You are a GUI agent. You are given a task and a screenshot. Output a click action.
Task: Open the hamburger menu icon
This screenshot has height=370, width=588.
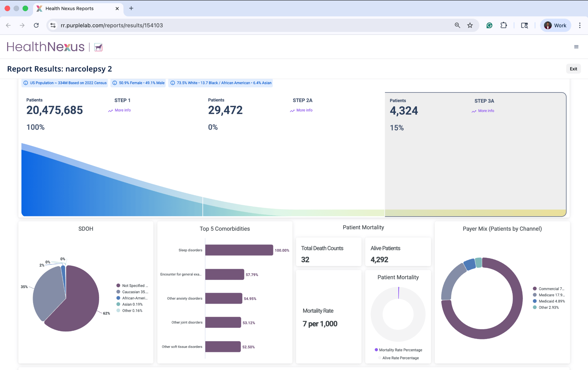(x=576, y=47)
